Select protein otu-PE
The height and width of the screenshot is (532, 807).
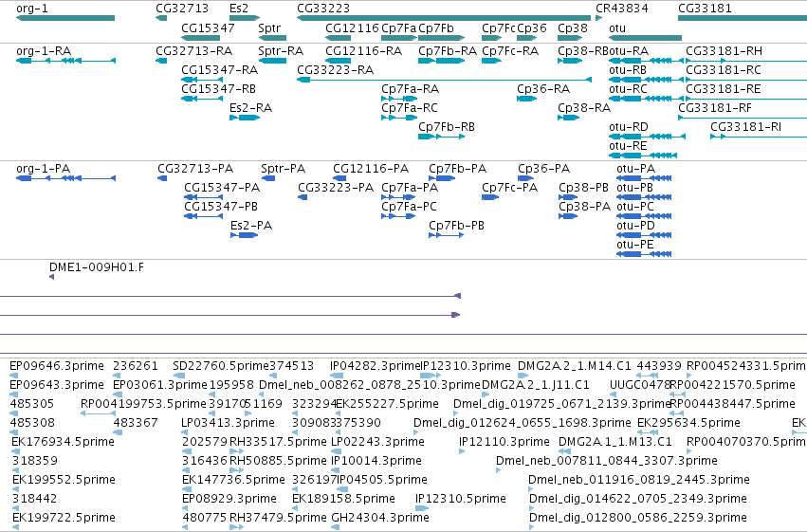click(644, 254)
